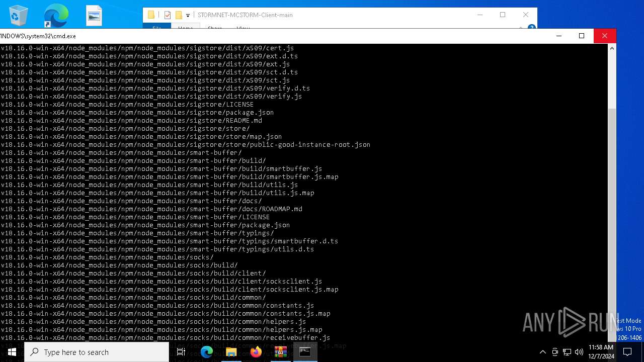This screenshot has width=644, height=362.
Task: Click the line ending 'common/constants.js.map'
Action: coord(166,314)
